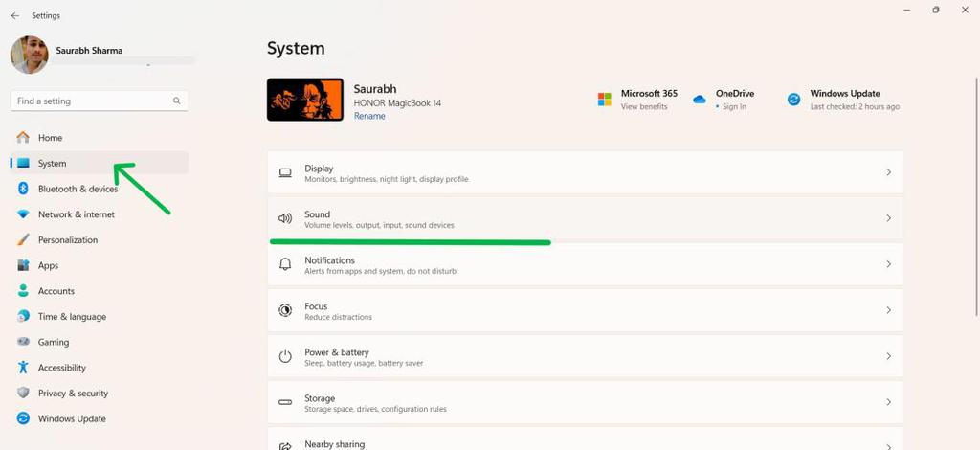Expand the Sound settings chevron
Viewport: 980px width, 450px height.
888,218
